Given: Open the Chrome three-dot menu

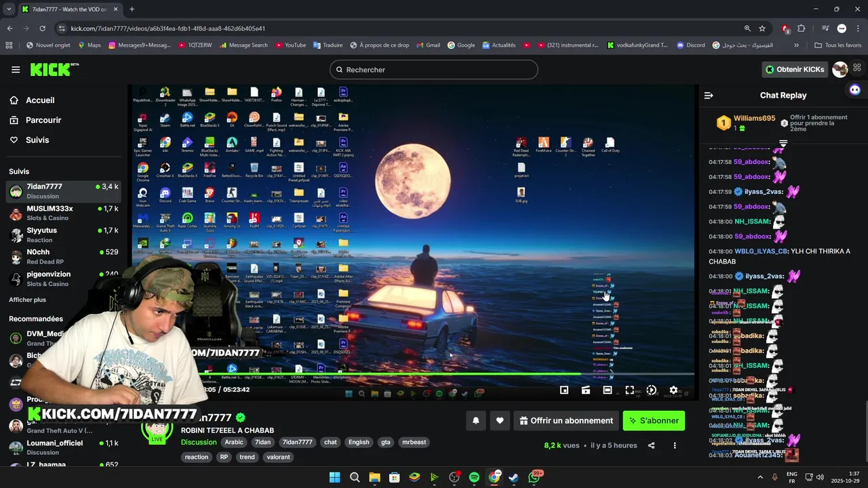Looking at the screenshot, I should 858,28.
